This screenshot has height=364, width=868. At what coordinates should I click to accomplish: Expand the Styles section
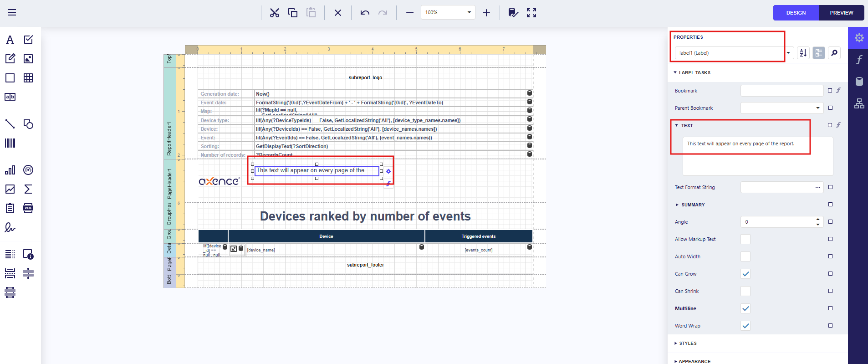click(688, 343)
